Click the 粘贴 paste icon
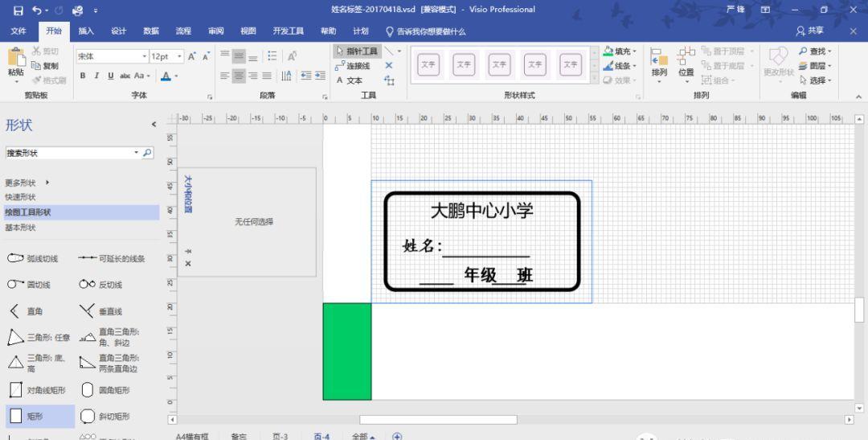Viewport: 868px width, 440px height. pyautogui.click(x=15, y=60)
